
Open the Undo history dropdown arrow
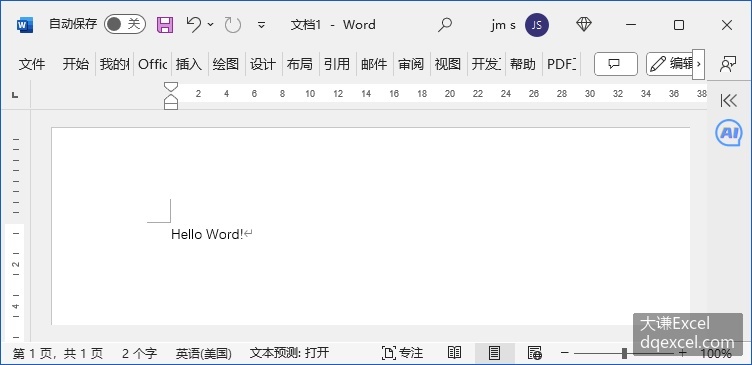click(211, 24)
